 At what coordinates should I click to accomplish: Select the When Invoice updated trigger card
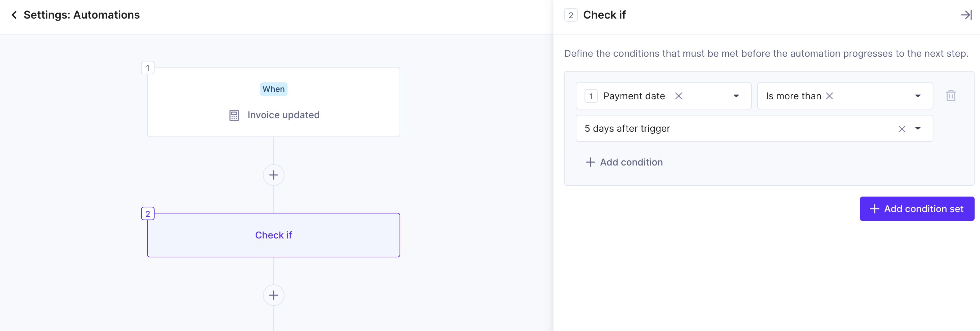coord(274,102)
